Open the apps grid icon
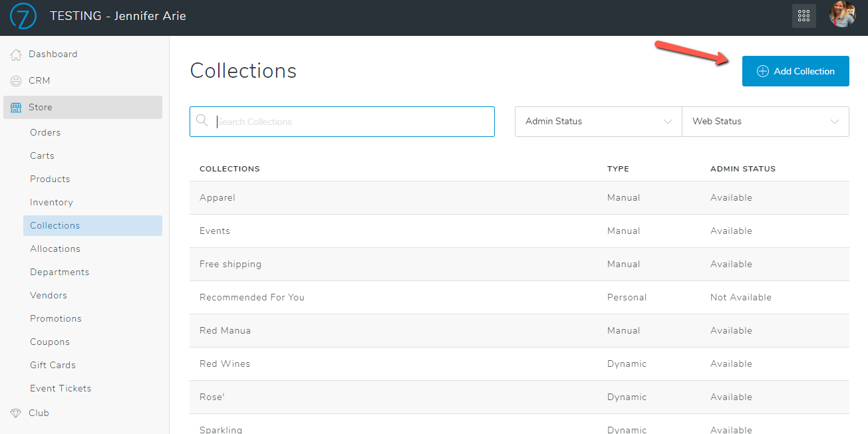 tap(803, 16)
